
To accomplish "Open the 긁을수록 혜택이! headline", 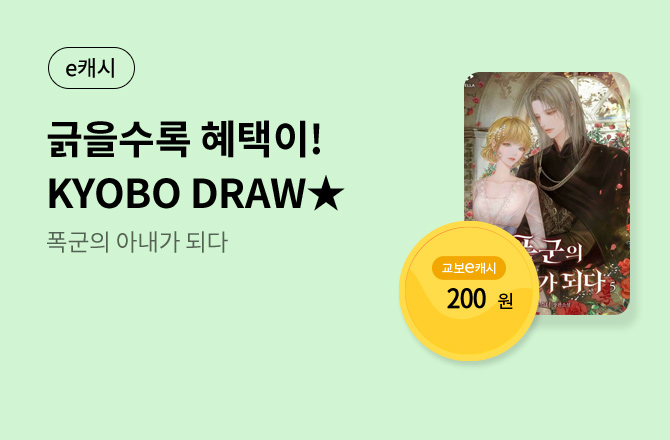I will coord(184,139).
